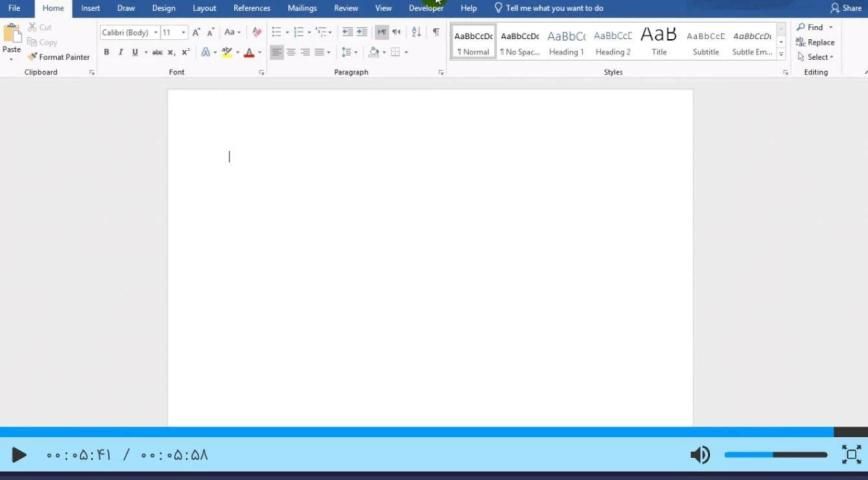The image size is (868, 480).
Task: Click the Tell me search box
Action: coord(553,8)
